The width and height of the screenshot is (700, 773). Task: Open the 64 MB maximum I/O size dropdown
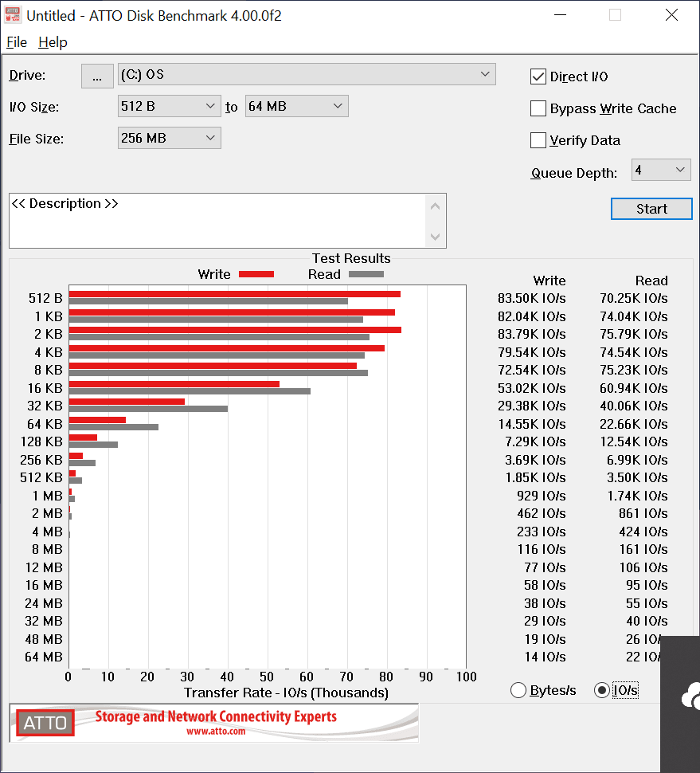click(296, 106)
